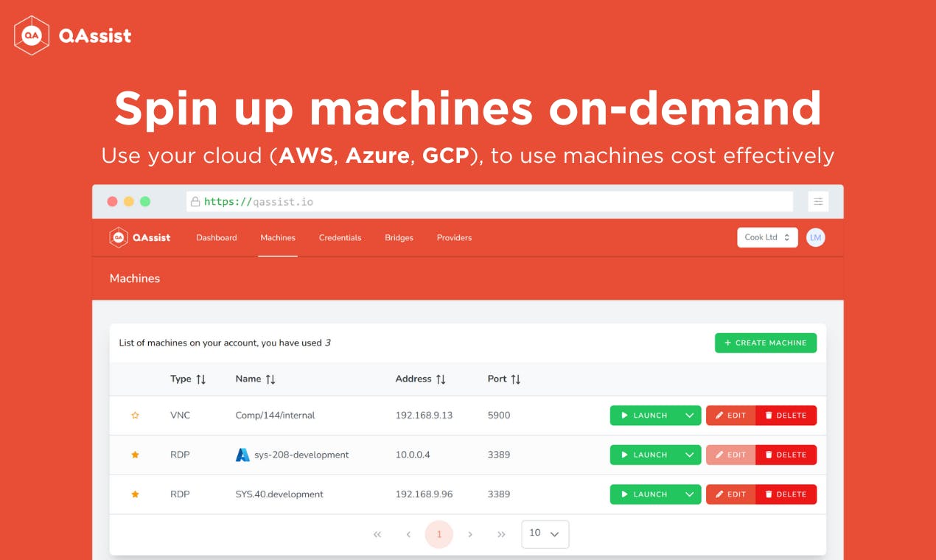Open the Providers tab

point(454,238)
